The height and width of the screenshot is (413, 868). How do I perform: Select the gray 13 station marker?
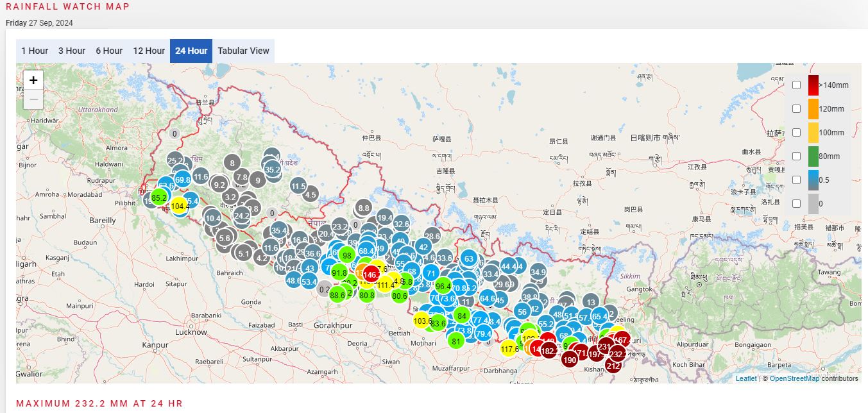pyautogui.click(x=591, y=302)
